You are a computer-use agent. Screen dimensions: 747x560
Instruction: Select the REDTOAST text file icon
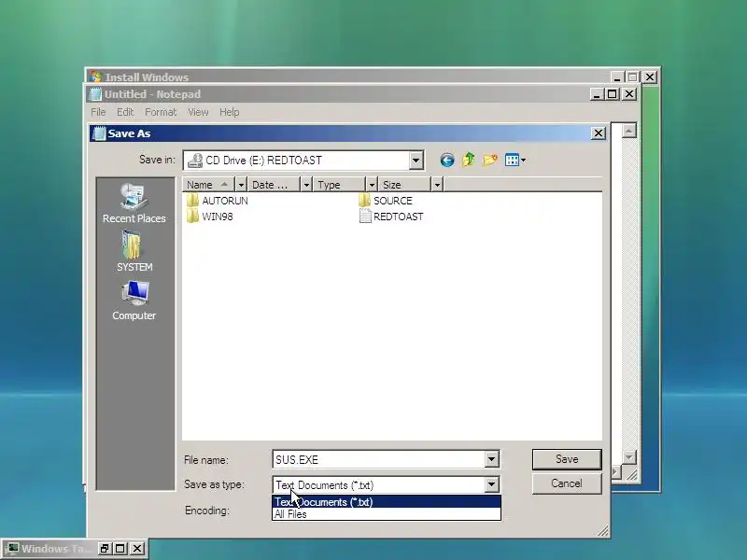(x=365, y=217)
